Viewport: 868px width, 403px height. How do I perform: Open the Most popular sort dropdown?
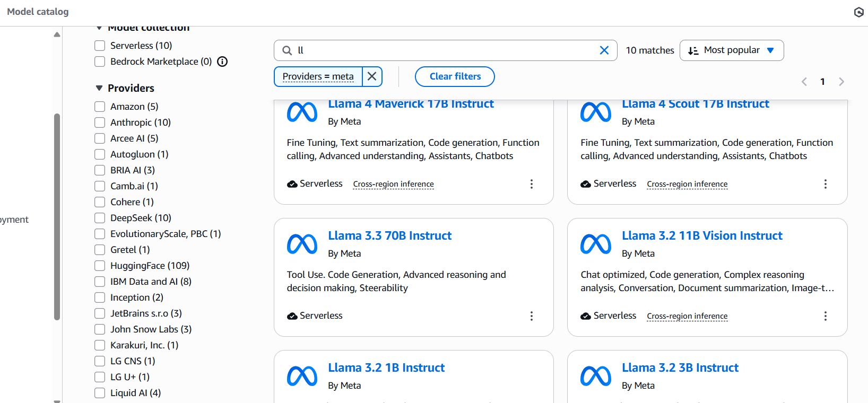point(731,50)
